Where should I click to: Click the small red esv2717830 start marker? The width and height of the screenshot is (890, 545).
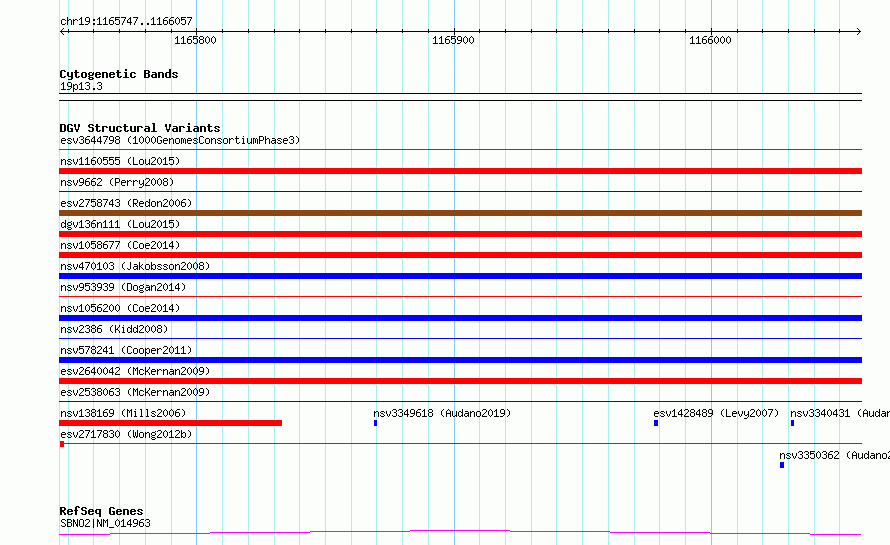[62, 444]
